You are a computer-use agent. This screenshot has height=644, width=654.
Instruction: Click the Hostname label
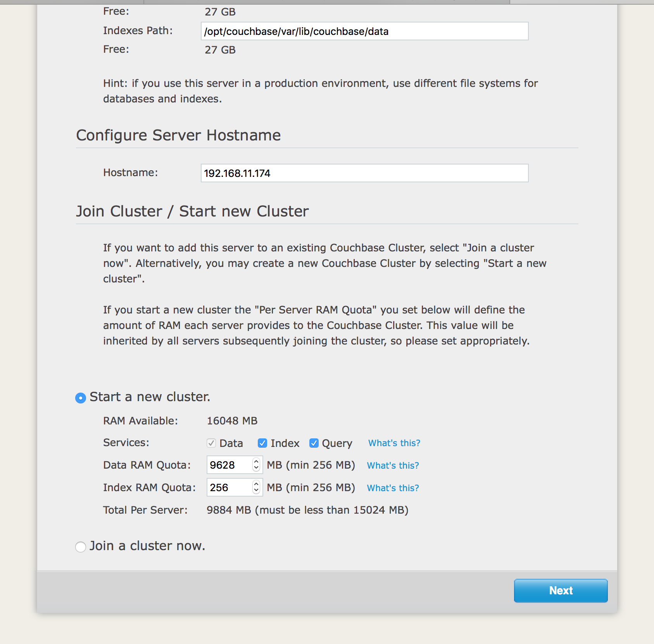[131, 173]
